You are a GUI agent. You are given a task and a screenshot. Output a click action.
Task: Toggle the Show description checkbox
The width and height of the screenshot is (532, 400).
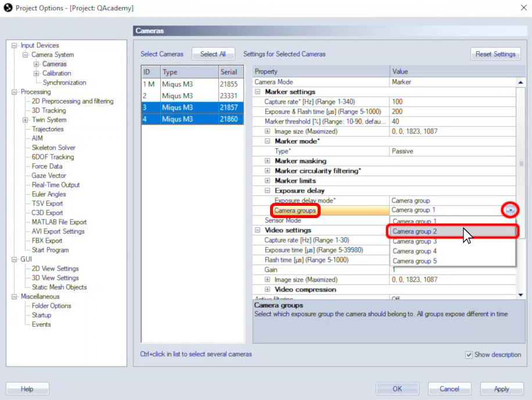click(469, 355)
